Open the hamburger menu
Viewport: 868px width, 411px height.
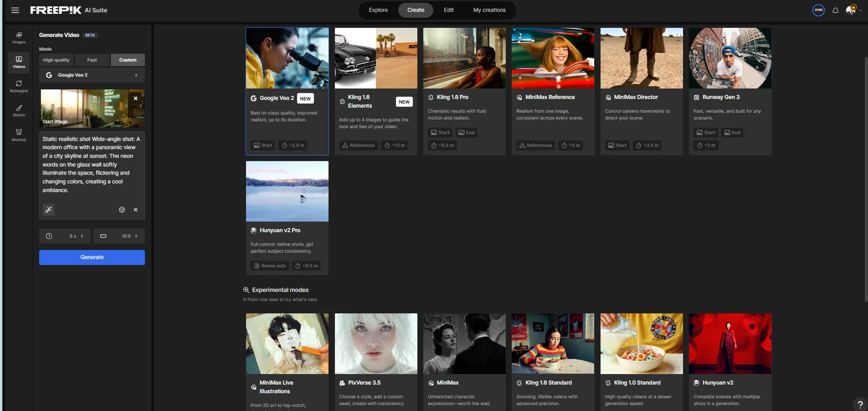(x=15, y=10)
